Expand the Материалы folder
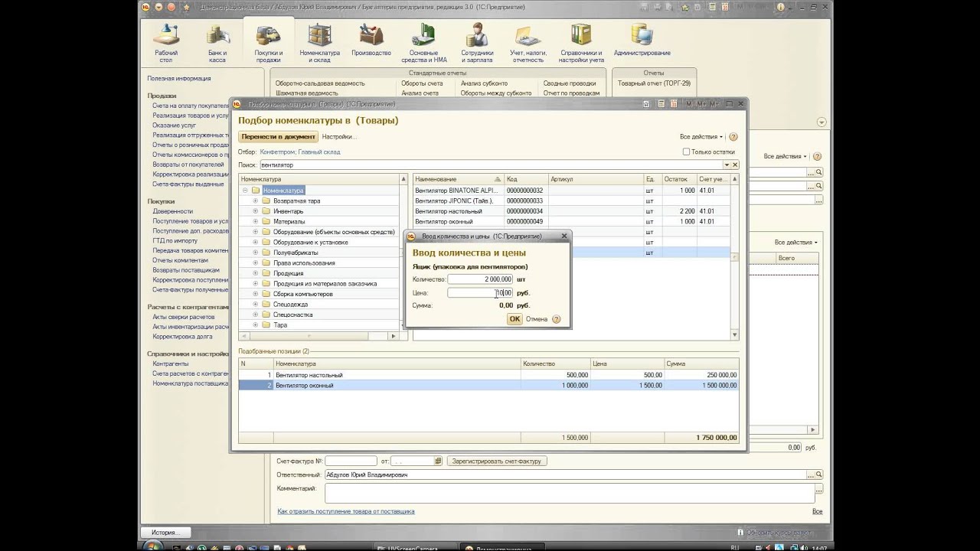The height and width of the screenshot is (551, 980). (256, 221)
